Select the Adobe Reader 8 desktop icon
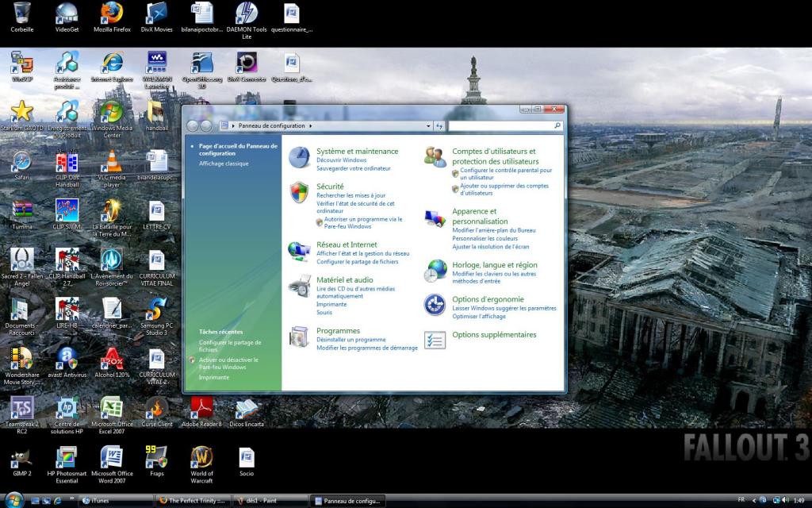The width and height of the screenshot is (812, 508). click(201, 412)
